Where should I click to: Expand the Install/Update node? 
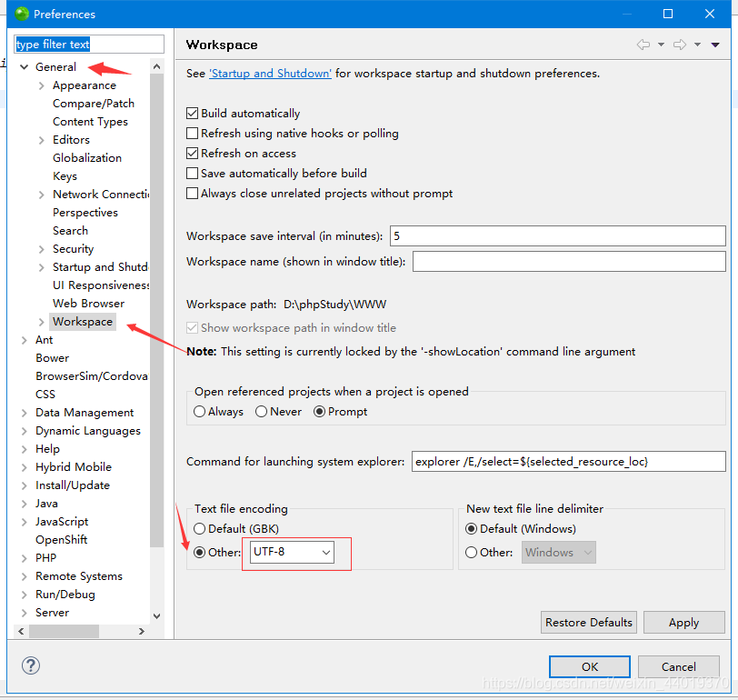25,485
